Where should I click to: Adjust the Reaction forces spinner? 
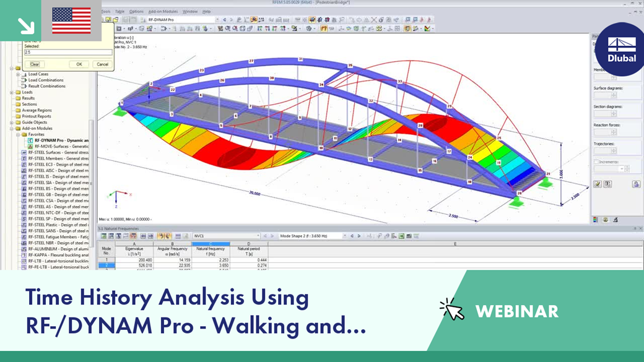(614, 132)
